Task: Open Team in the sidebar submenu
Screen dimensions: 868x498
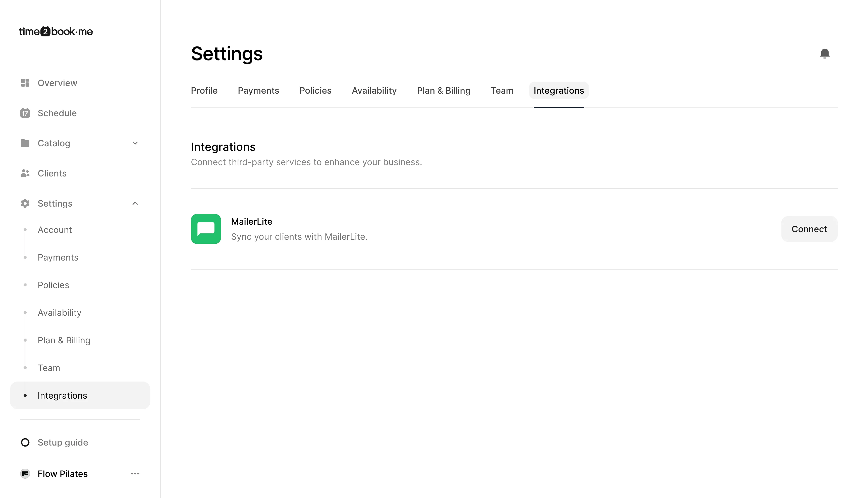Action: tap(49, 368)
